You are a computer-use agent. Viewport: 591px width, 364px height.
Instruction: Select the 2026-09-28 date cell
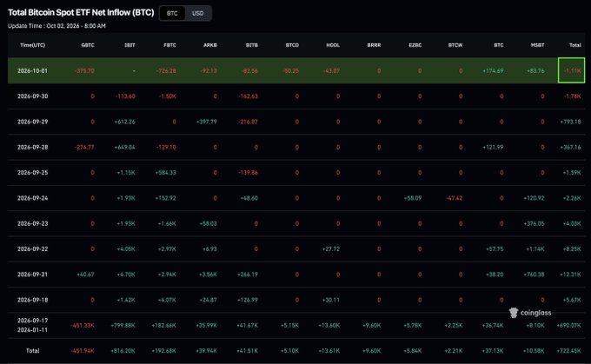coord(33,148)
